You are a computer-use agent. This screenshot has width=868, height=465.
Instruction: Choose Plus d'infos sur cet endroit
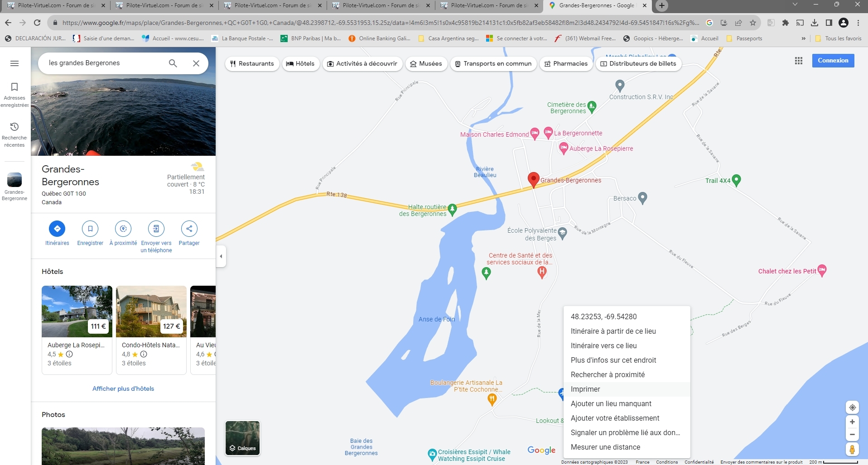(627, 360)
